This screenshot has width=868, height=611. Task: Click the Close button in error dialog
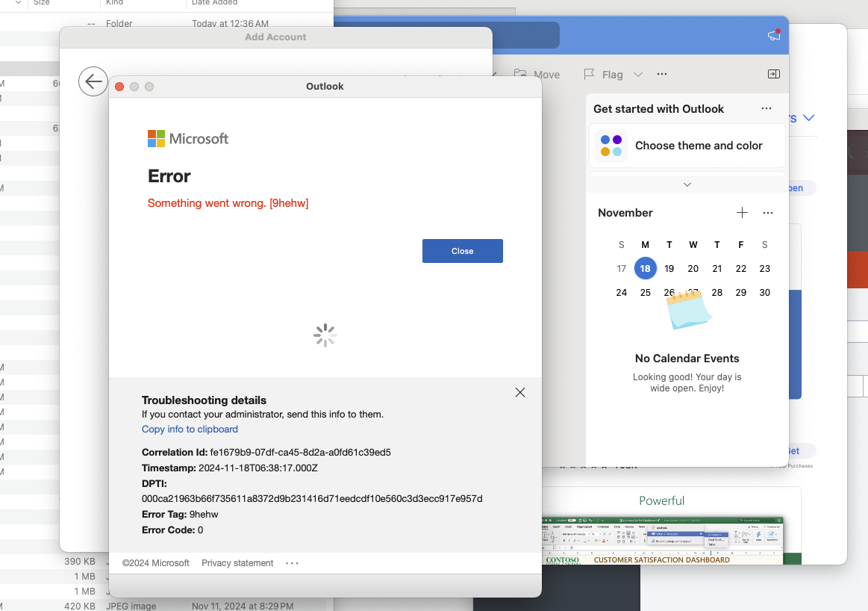462,251
